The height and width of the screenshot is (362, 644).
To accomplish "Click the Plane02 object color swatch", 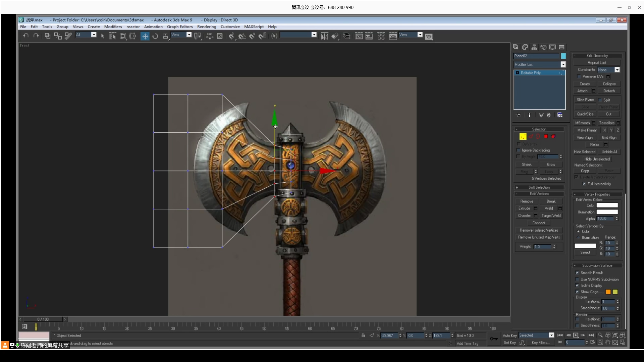I will point(563,56).
